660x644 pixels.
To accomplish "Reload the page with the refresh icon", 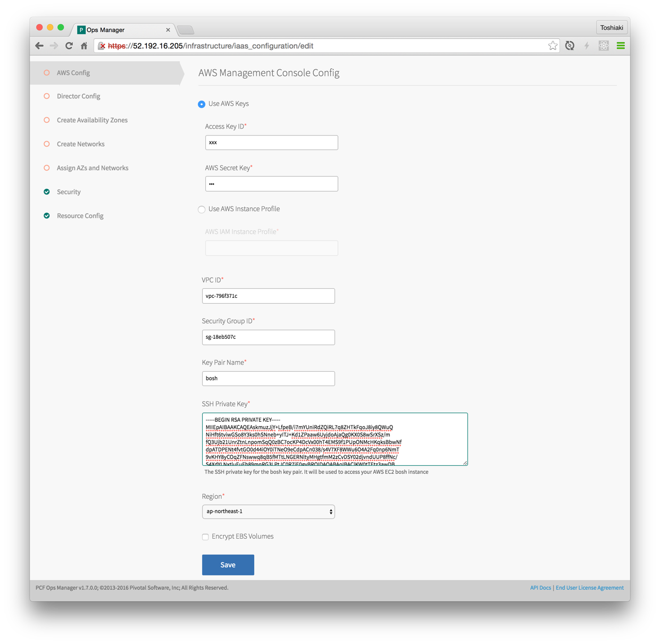I will (x=69, y=46).
